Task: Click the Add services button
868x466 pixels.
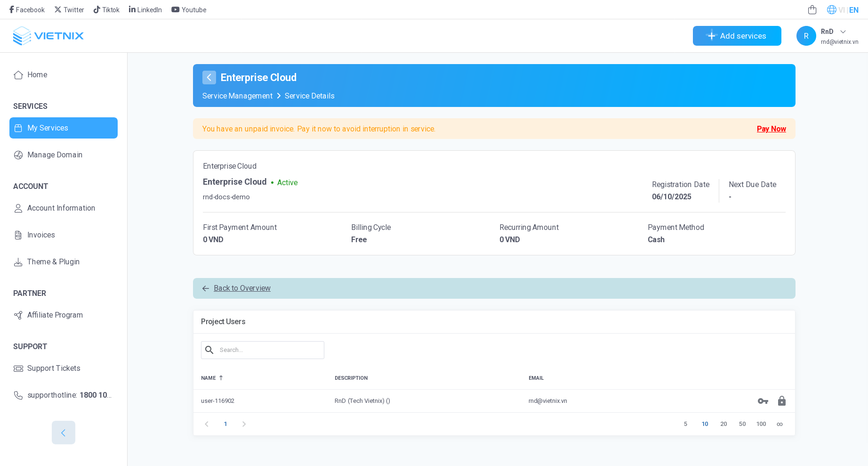Action: [737, 36]
